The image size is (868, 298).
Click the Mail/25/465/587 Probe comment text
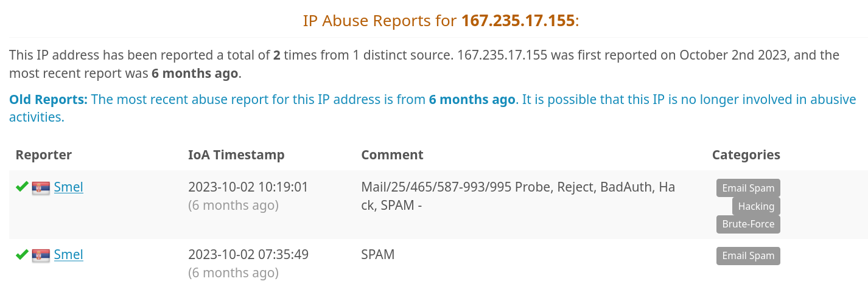518,196
